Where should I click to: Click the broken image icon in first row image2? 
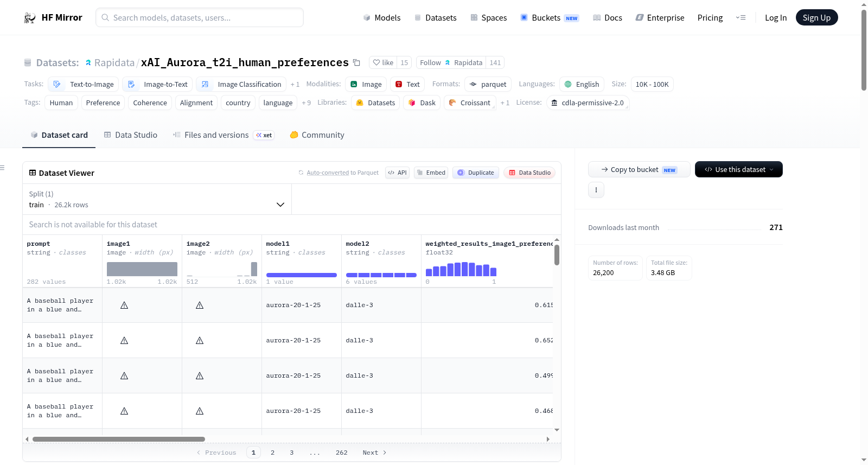[200, 305]
